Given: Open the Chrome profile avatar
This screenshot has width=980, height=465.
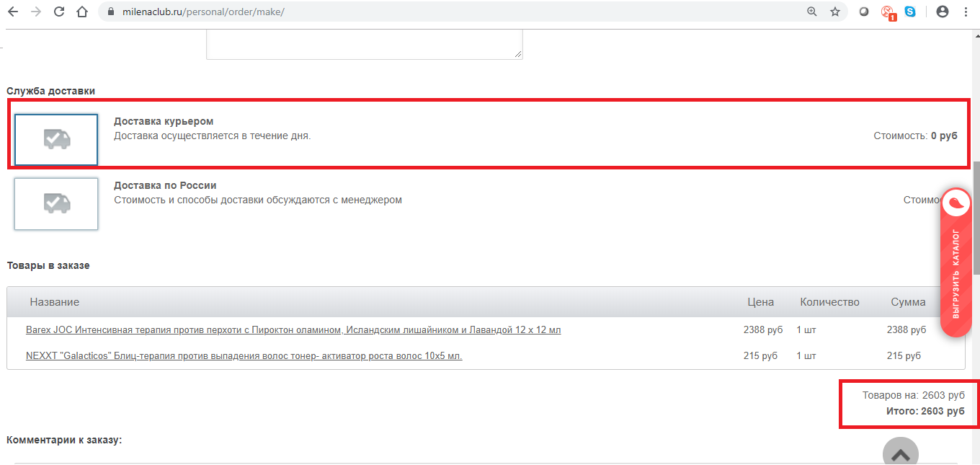Looking at the screenshot, I should (x=942, y=12).
